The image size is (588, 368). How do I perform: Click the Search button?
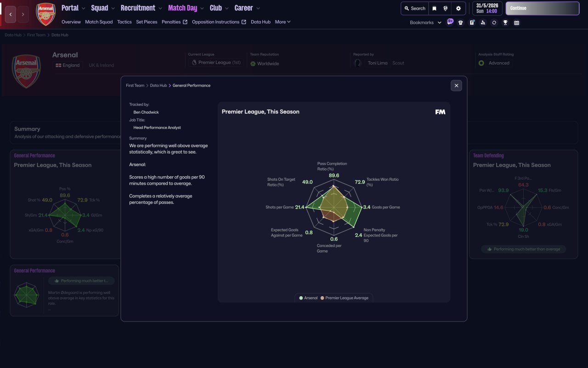point(415,8)
